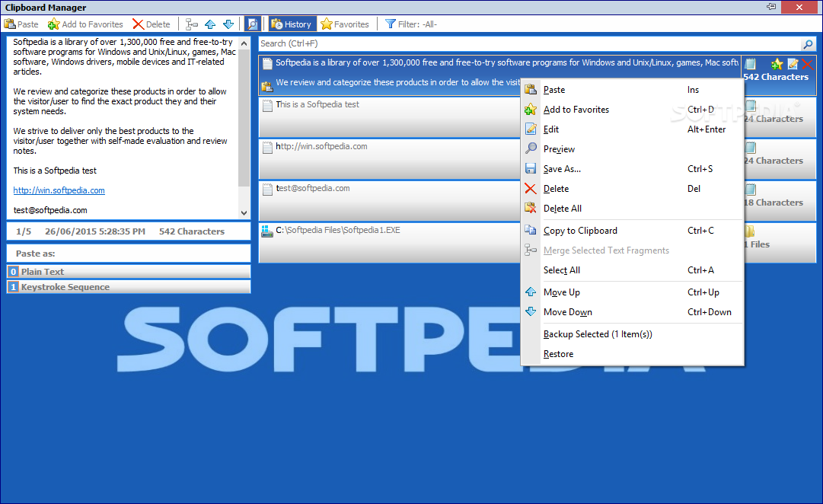
Task: Select the http://win.softpedia.com clip entry
Action: tap(389, 159)
